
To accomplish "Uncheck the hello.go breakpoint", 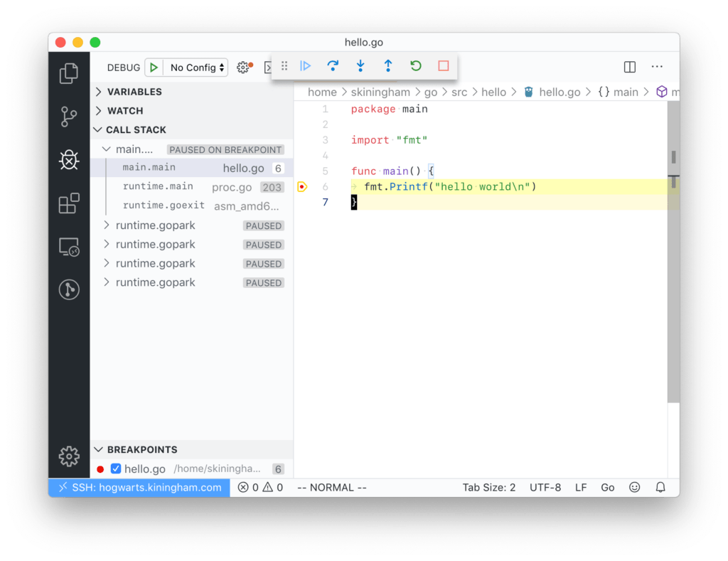I will (116, 469).
